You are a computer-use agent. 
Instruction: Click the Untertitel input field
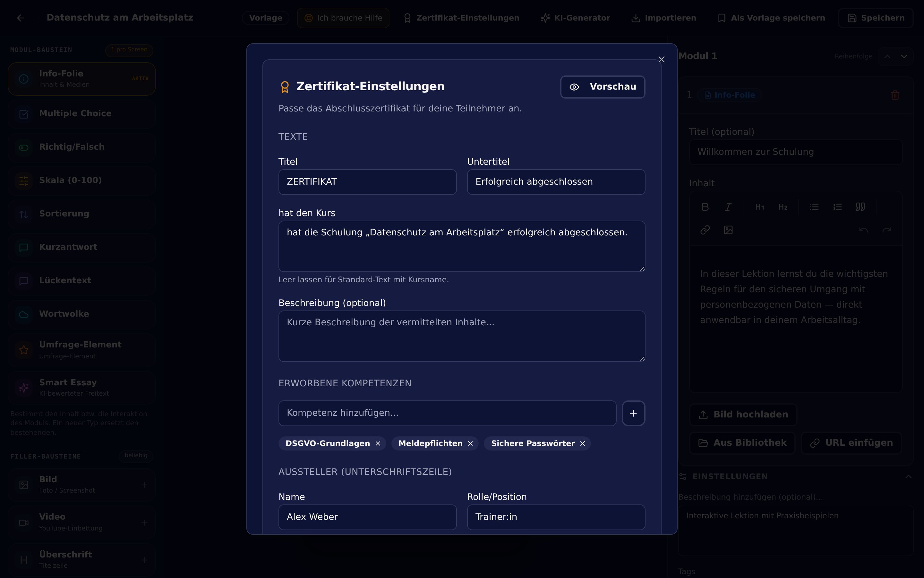[556, 182]
